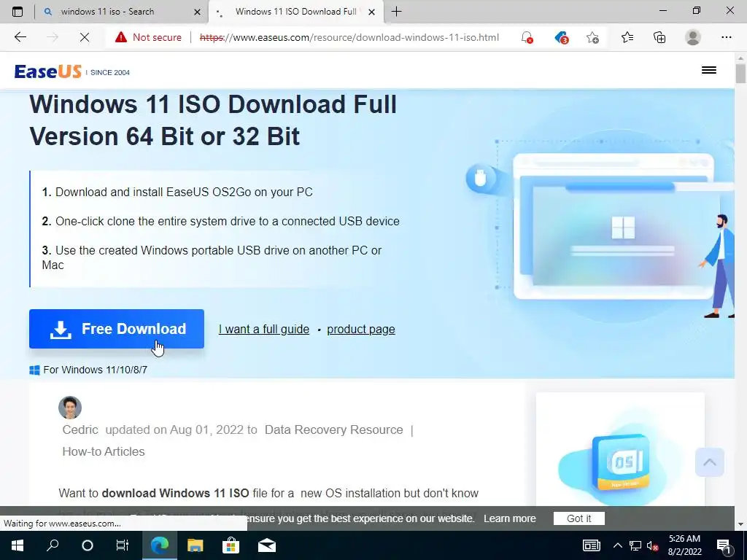Open the I want a full guide link
Viewport: 747px width, 560px height.
(264, 329)
